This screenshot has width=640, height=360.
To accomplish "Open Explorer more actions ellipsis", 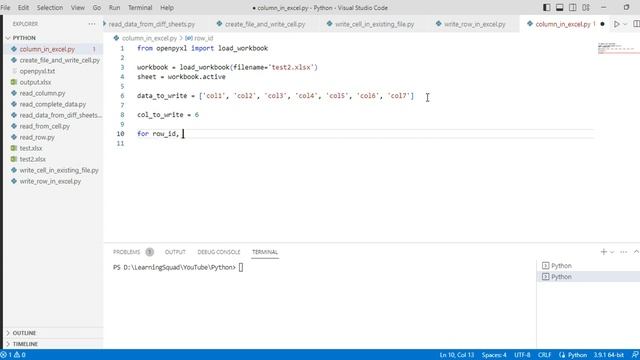I will 92,24.
